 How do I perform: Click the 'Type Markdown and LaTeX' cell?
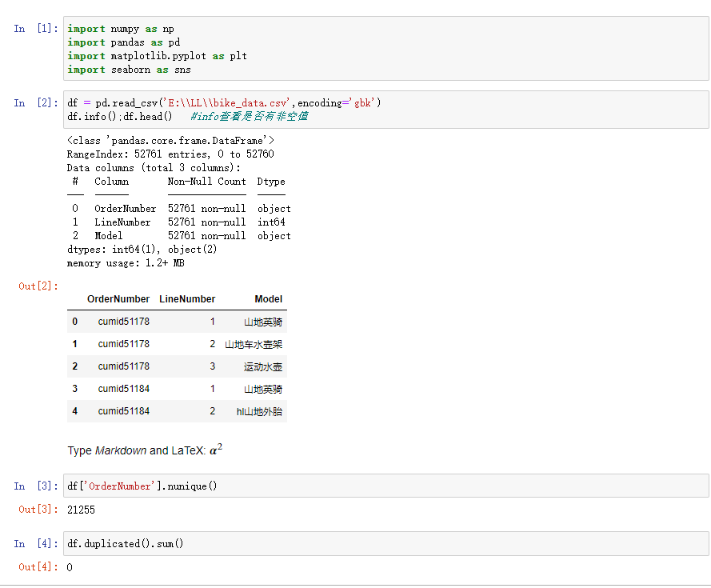(145, 450)
